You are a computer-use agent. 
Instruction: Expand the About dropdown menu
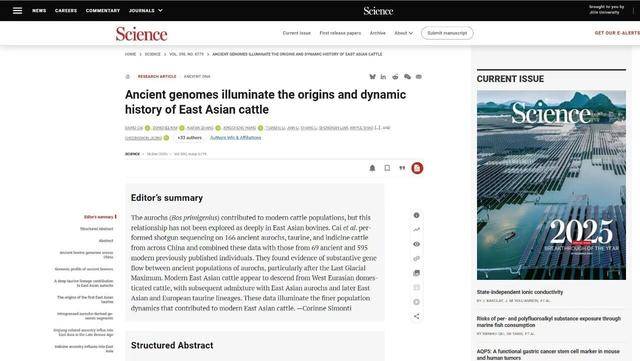[x=403, y=33]
